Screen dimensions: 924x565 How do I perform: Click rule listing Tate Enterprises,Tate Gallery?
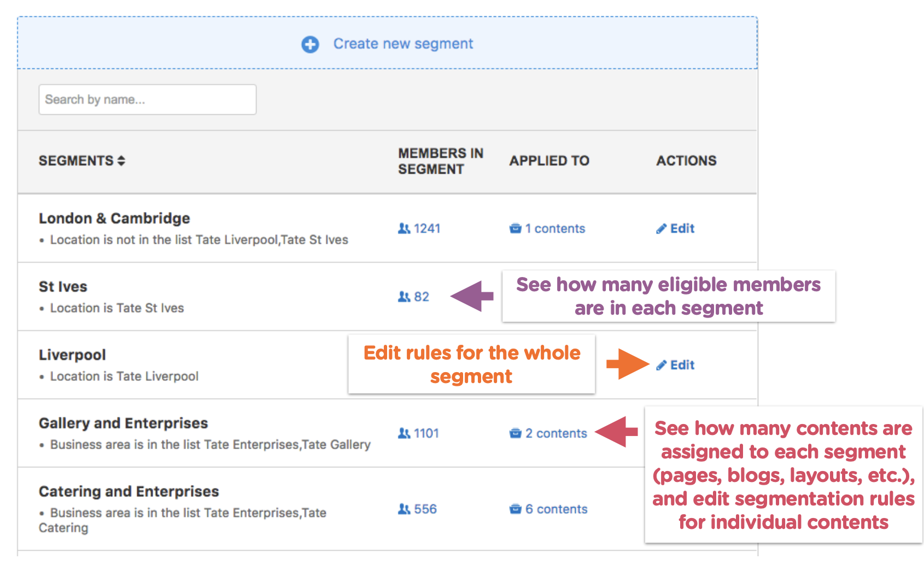click(210, 445)
